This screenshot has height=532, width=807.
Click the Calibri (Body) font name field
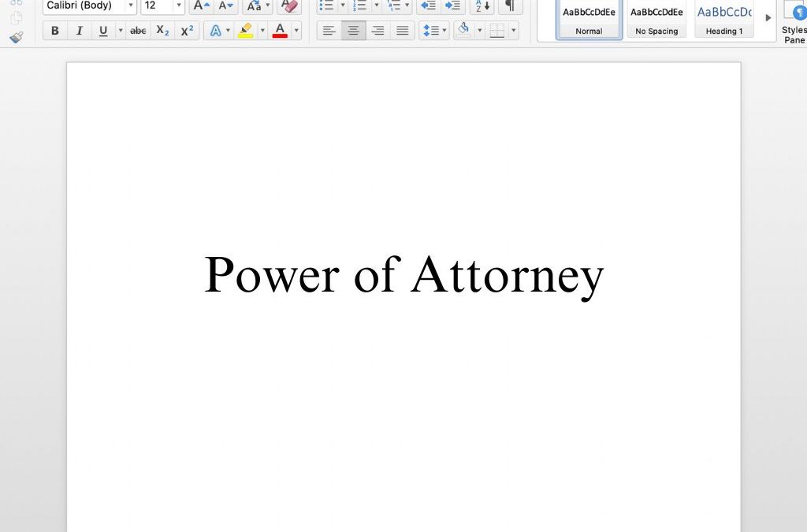point(84,6)
